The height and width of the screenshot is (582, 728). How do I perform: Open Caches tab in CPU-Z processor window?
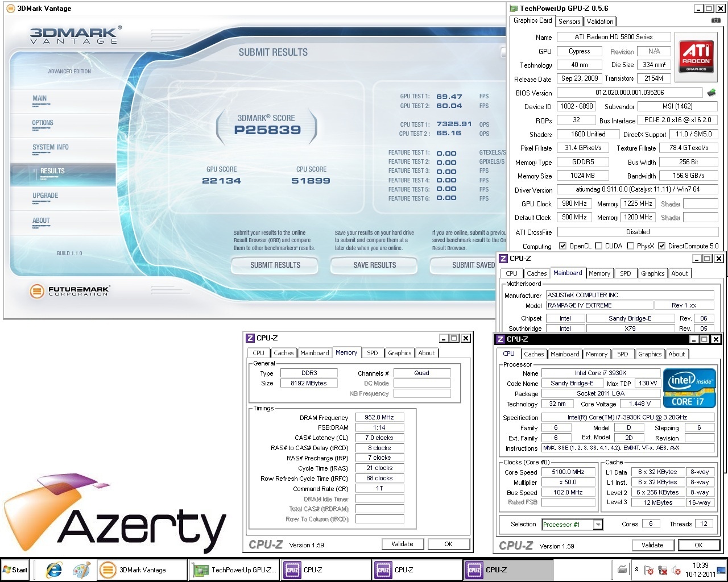click(534, 354)
